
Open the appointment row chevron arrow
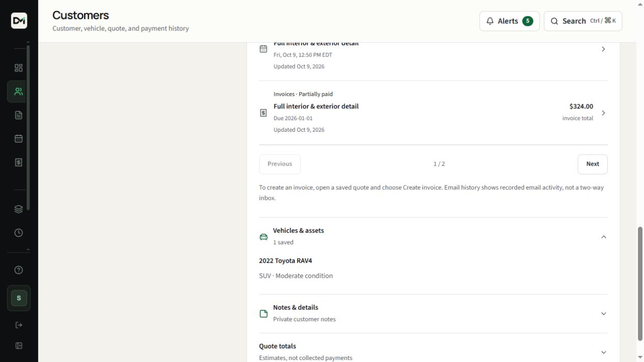point(603,49)
